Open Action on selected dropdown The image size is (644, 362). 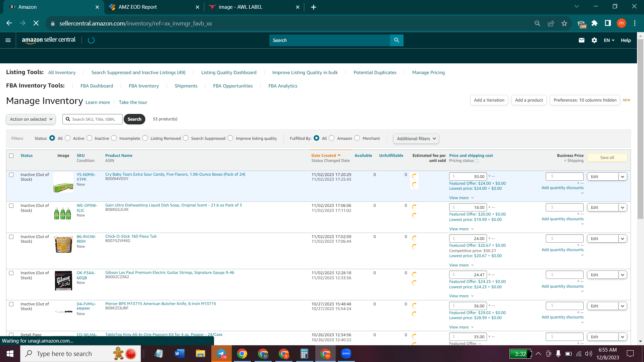[31, 119]
